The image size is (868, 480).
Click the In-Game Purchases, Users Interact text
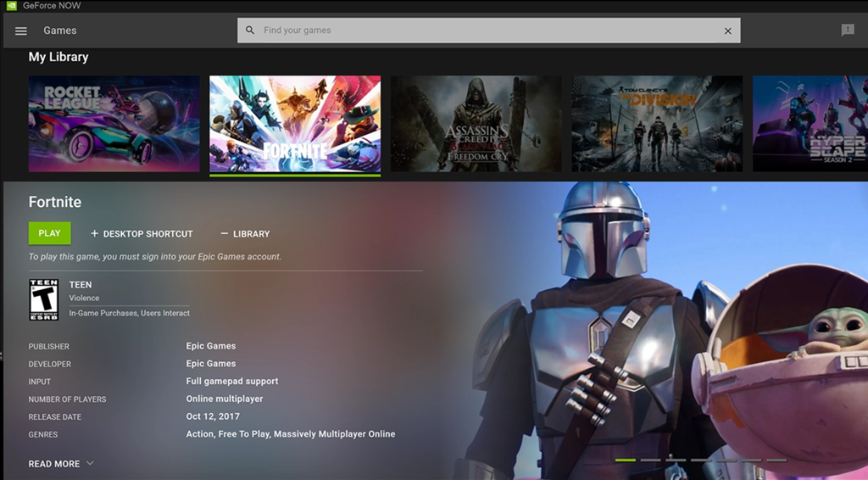tap(129, 313)
